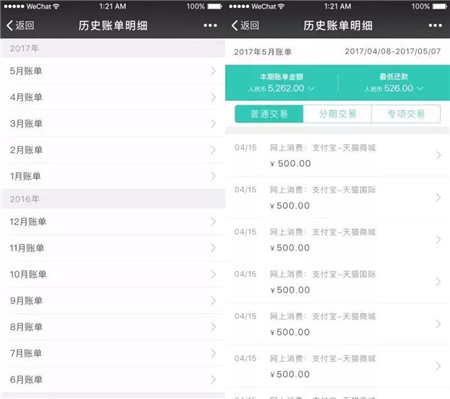Click chevron arrow beside 8月账单
Image resolution: width=450 pixels, height=399 pixels.
tap(213, 327)
